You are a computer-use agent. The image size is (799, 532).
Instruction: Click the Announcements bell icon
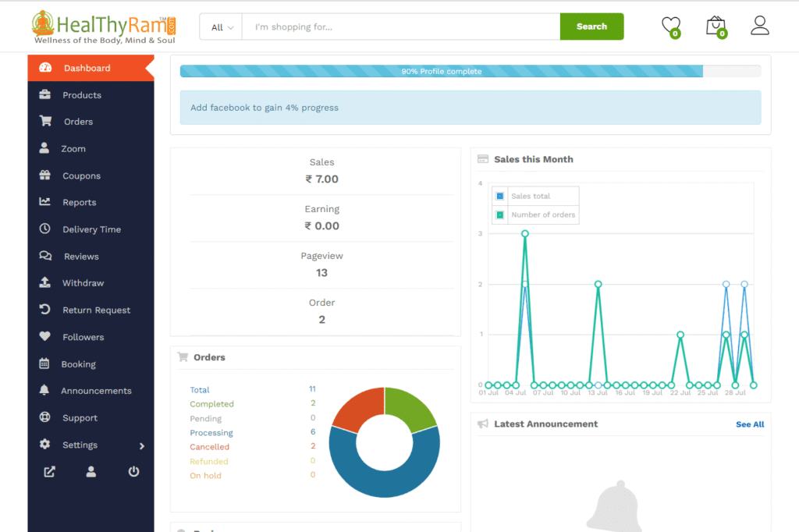[44, 390]
